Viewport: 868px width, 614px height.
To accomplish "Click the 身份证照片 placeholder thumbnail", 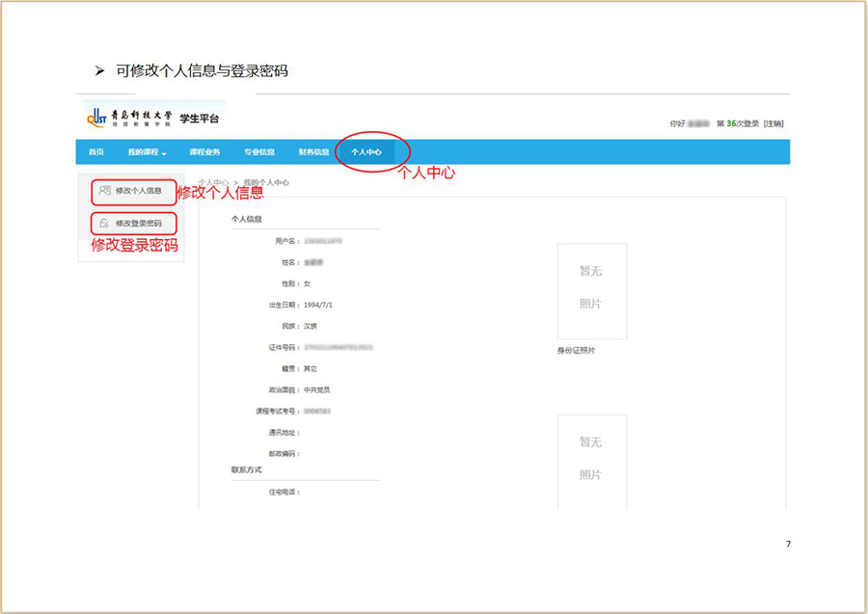I will coord(591,291).
